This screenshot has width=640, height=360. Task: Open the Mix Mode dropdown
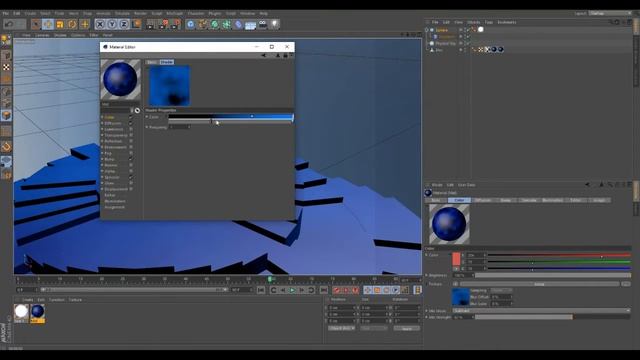point(541,311)
